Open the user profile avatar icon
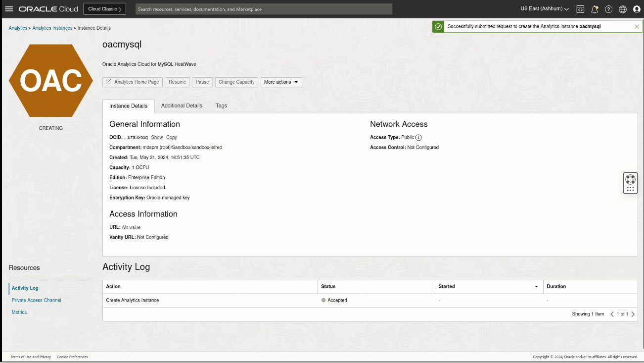Viewport: 644px width, 363px height. (x=637, y=9)
